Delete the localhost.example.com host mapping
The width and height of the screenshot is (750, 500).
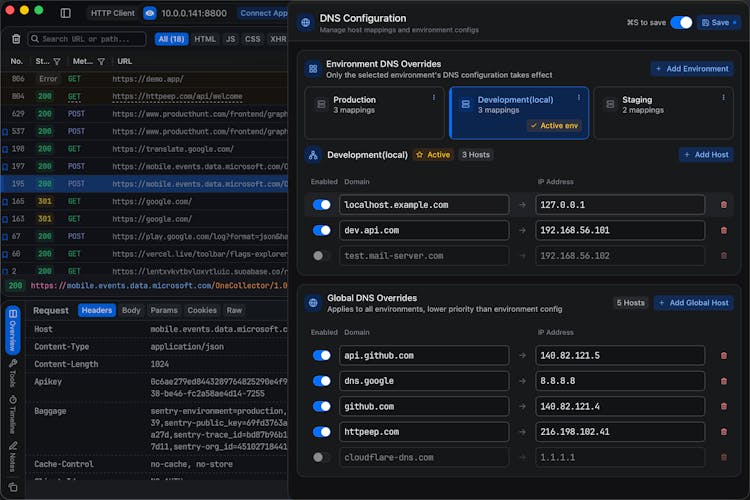(724, 204)
